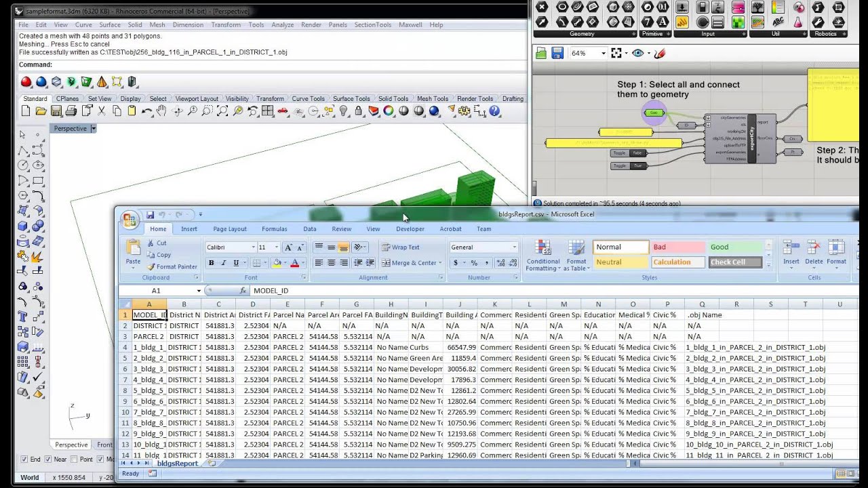Click Grasshopper's blue Save disk icon
This screenshot has width=868, height=488.
pyautogui.click(x=557, y=53)
